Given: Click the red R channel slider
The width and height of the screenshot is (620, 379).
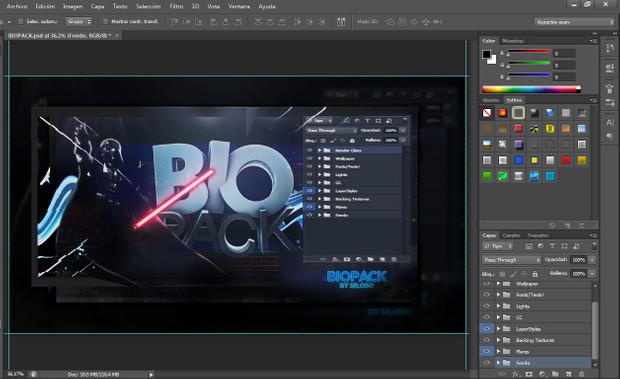Looking at the screenshot, I should 529,51.
